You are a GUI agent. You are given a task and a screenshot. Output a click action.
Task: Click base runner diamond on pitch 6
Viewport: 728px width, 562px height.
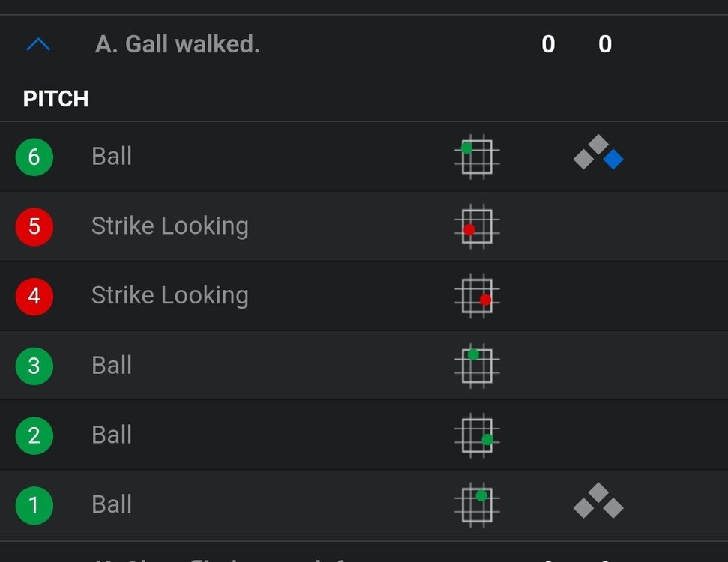tap(598, 153)
